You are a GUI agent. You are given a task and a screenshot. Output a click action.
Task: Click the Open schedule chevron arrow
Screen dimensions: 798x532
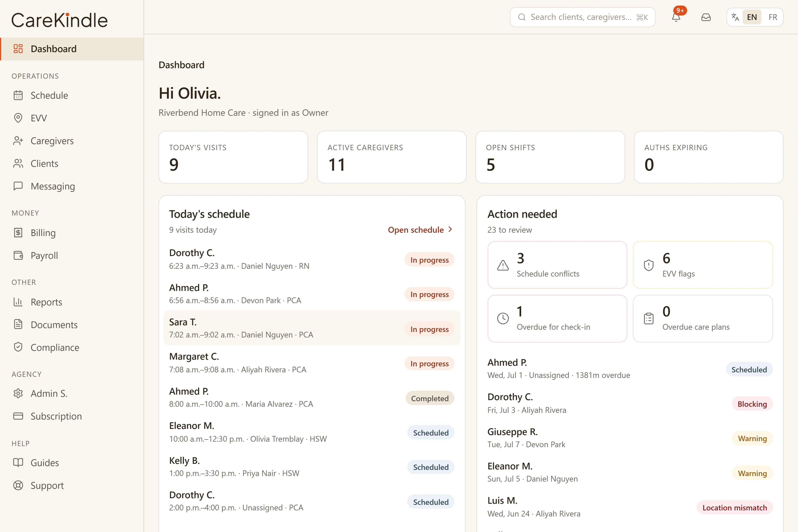click(x=450, y=229)
